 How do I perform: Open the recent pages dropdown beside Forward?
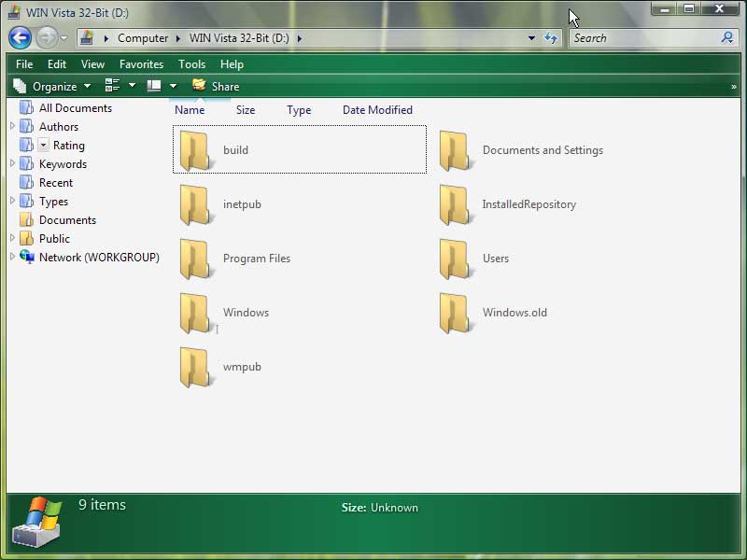pos(64,38)
